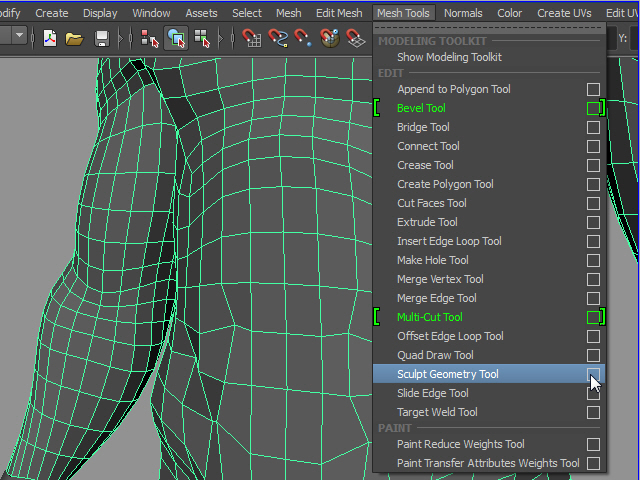Image resolution: width=640 pixels, height=480 pixels.
Task: Select Quad Draw Tool entry
Action: click(435, 355)
